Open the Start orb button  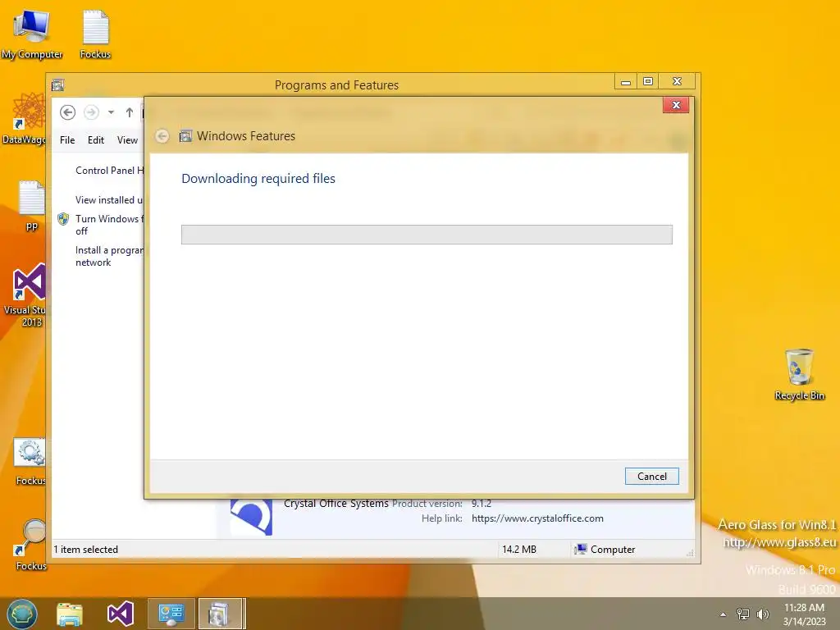pos(22,614)
